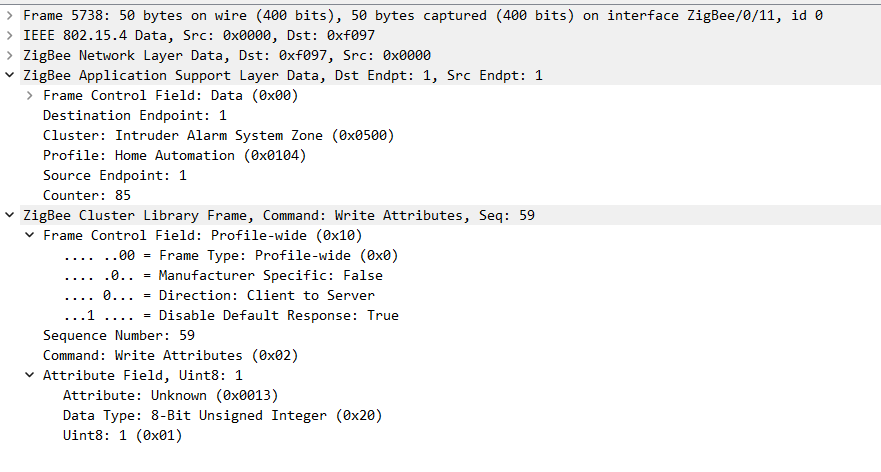Select Attribute: Unknown (0x0013) line
This screenshot has width=881, height=472.
coord(170,395)
